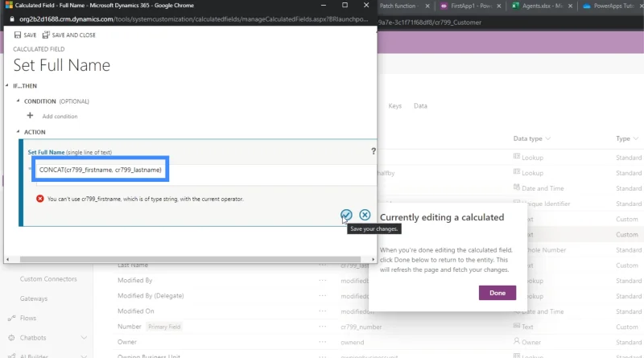
Task: Open the help question mark in the action box
Action: [374, 151]
